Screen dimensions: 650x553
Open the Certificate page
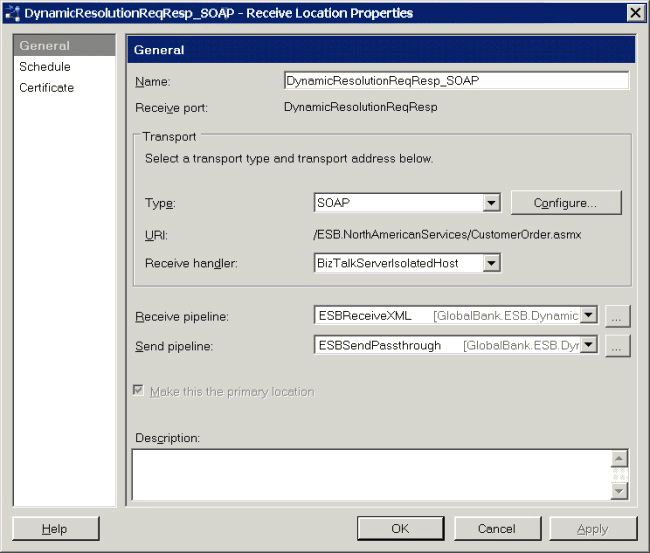(46, 88)
